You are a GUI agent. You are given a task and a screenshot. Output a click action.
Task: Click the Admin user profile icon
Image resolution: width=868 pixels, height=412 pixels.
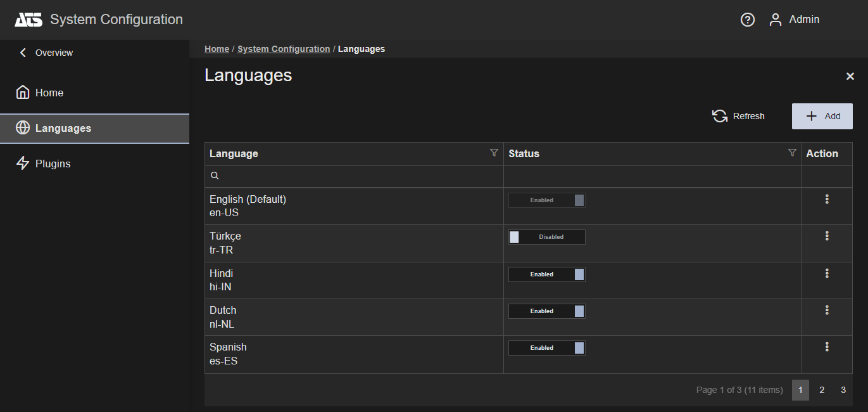pyautogui.click(x=776, y=20)
